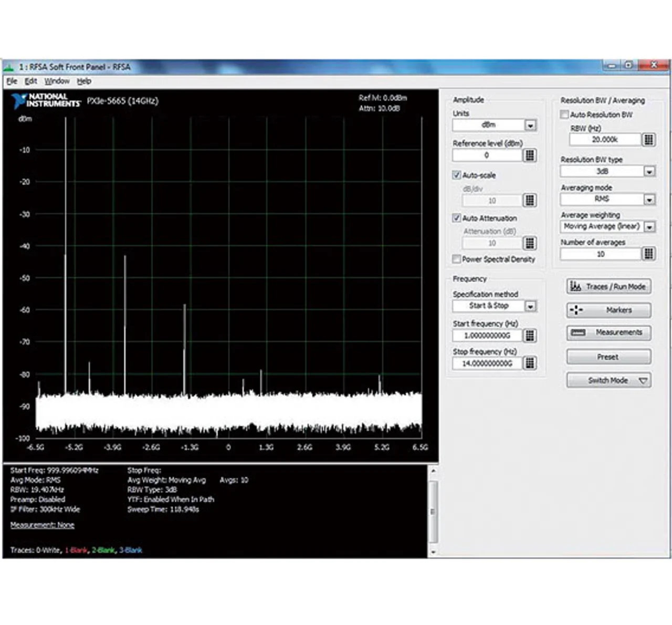Click the green 2-Blank trace label
This screenshot has width=672, height=625.
103,550
